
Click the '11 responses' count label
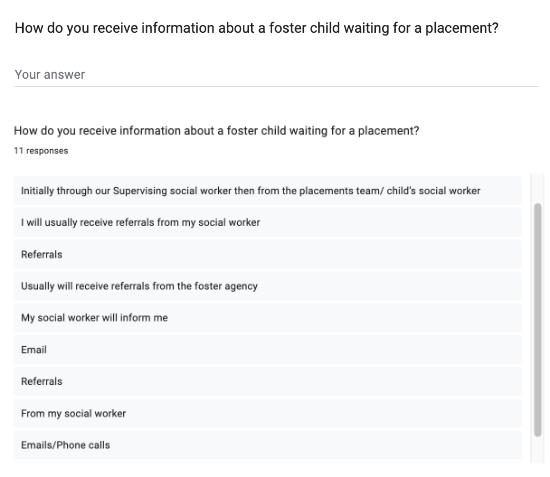tap(41, 151)
